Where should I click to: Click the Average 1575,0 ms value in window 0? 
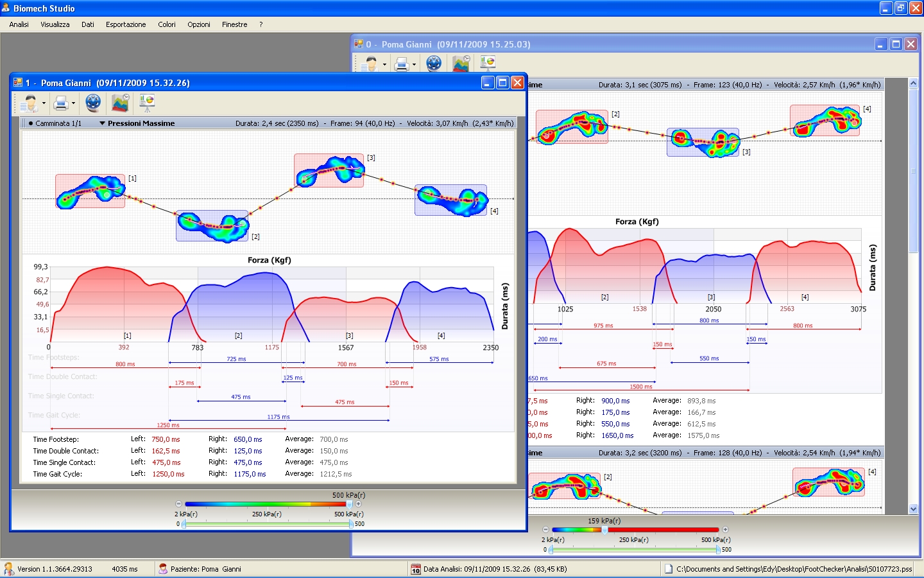click(703, 435)
